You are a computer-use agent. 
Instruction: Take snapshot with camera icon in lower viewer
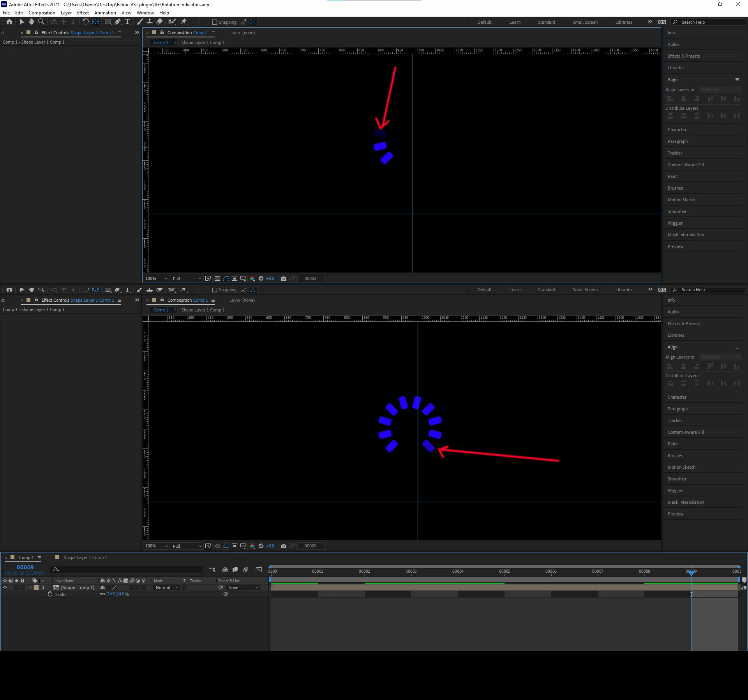[284, 546]
